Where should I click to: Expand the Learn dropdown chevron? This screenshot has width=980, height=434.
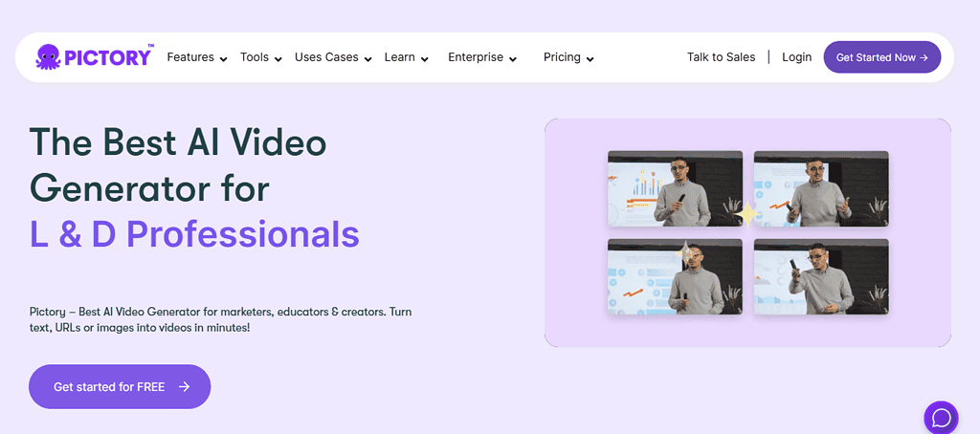[424, 59]
